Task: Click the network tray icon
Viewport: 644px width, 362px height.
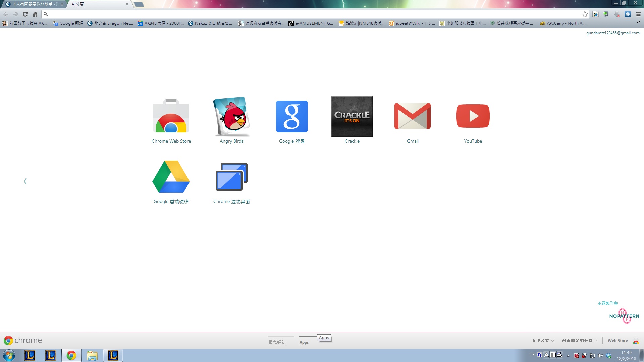Action: click(x=592, y=356)
